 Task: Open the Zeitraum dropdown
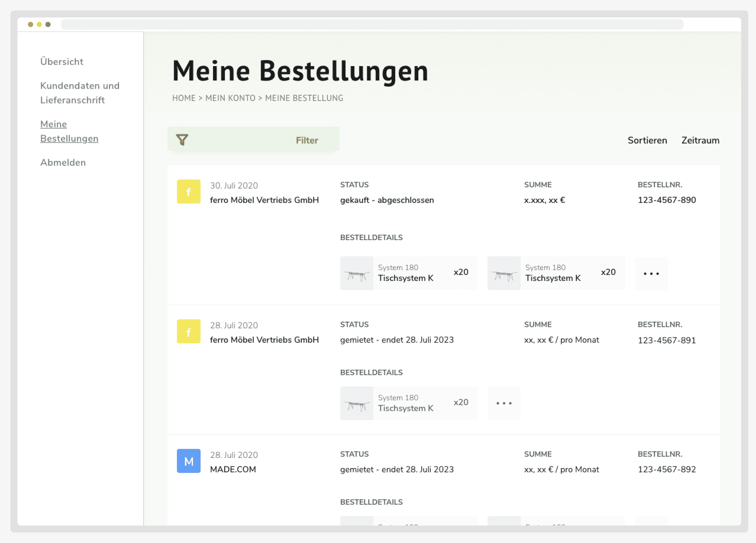point(700,140)
